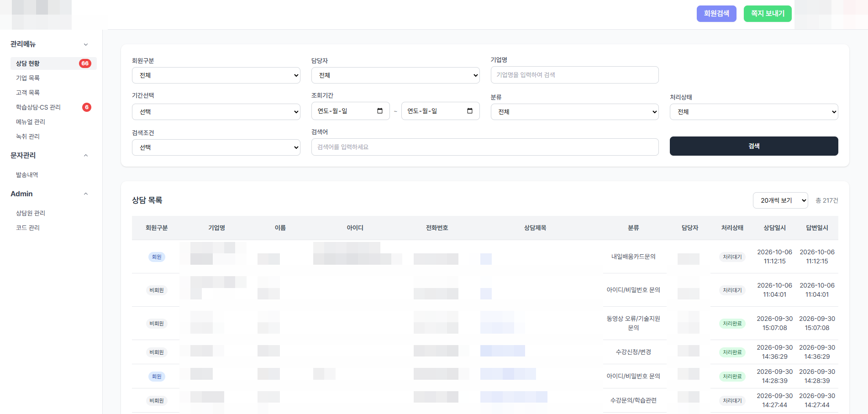Screen dimensions: 868x414
Task: Click the dark 검색 button
Action: point(754,146)
